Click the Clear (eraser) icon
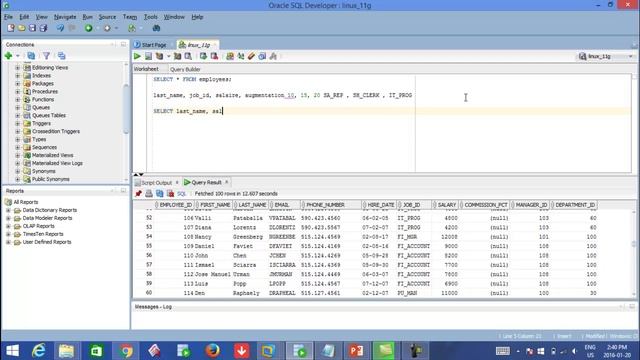Screen dimensions: 640x360 251,56
